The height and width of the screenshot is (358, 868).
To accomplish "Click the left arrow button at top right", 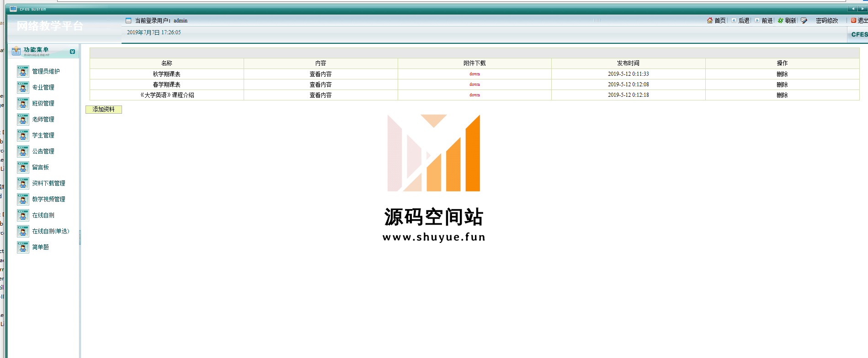I will coord(853,9).
